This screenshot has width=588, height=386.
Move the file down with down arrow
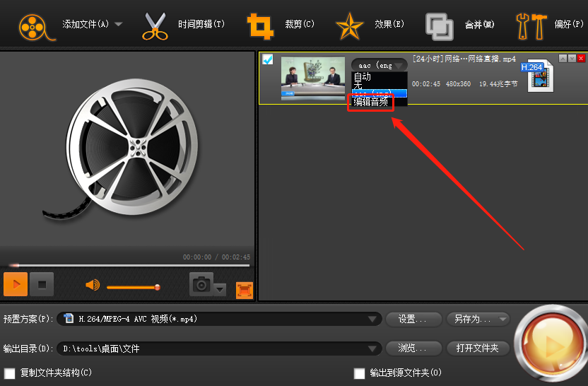[572, 58]
